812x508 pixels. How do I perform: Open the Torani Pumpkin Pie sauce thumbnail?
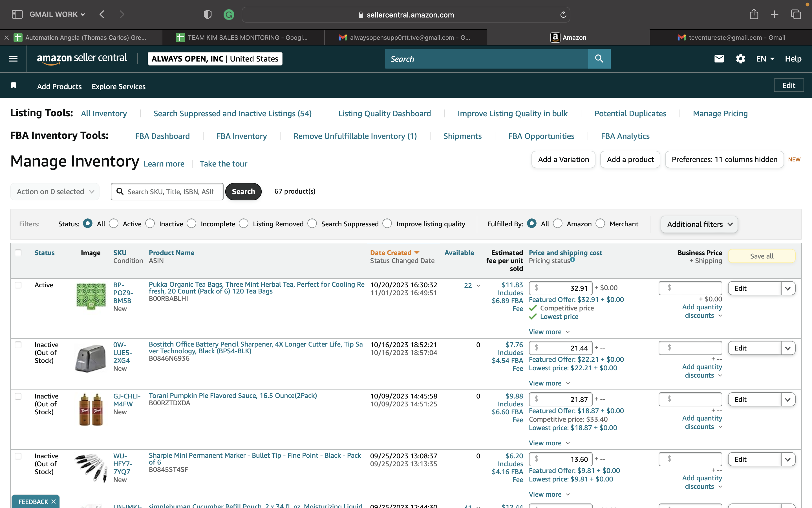pos(91,410)
